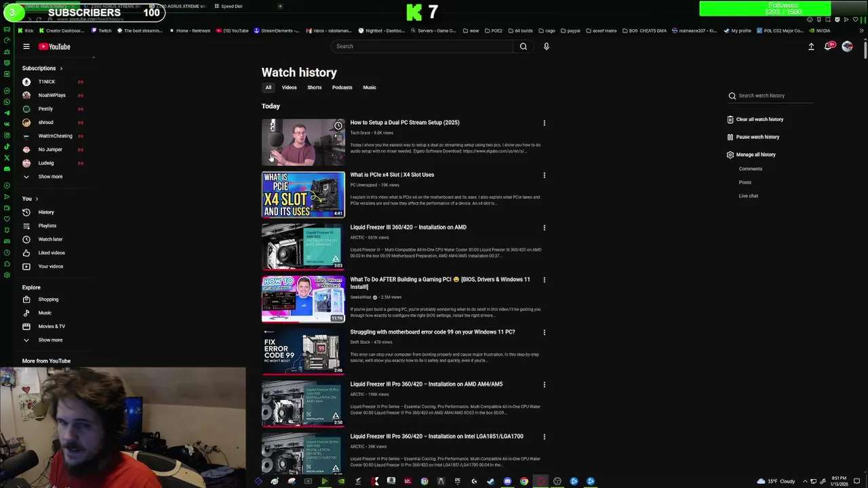Open Steam from the taskbar

pos(490,481)
